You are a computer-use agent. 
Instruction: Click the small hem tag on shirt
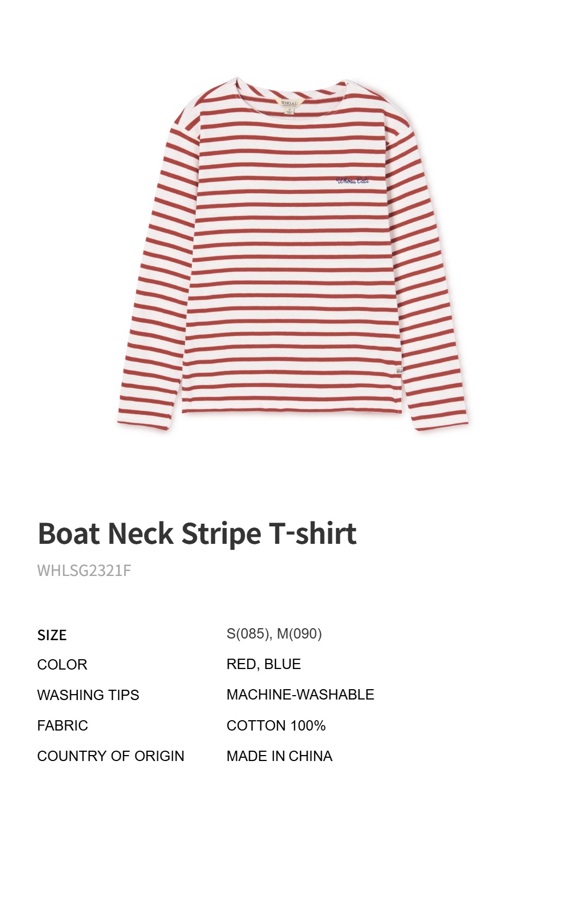click(x=399, y=370)
